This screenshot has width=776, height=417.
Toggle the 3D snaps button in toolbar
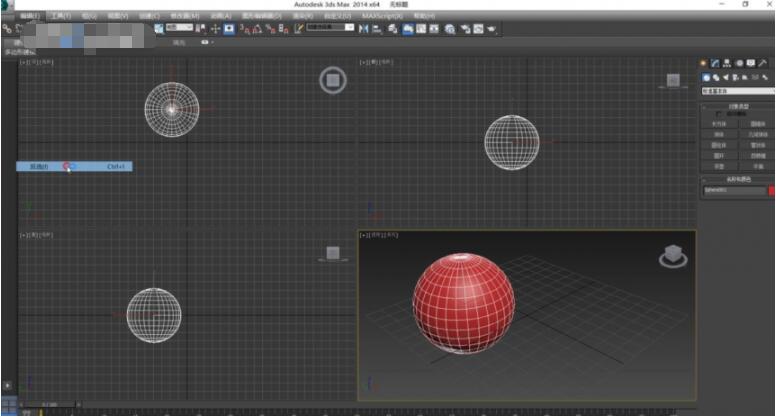coord(245,29)
